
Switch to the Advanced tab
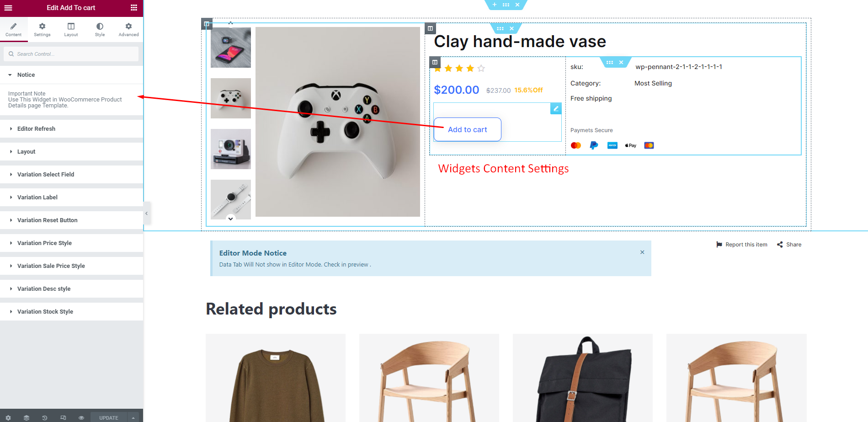coord(128,30)
